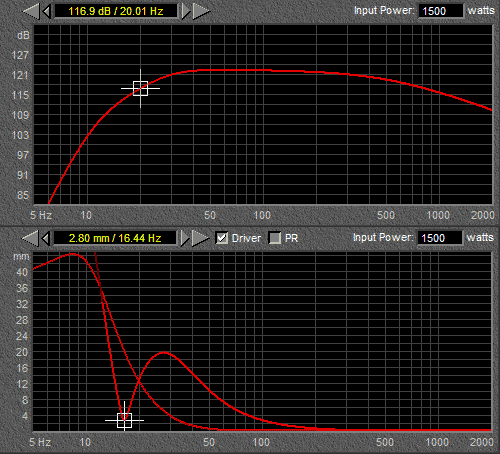This screenshot has height=454, width=500.
Task: Click the PR label text
Action: 291,238
